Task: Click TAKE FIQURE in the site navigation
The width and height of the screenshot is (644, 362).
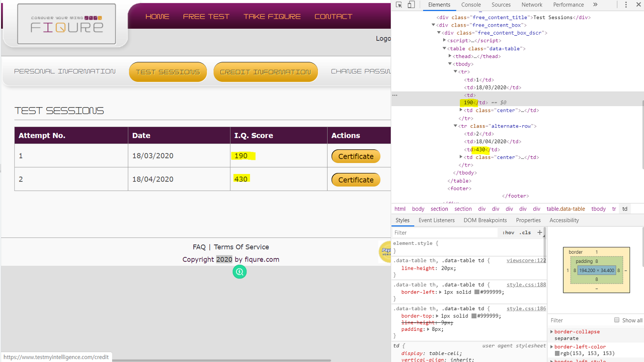Action: (x=272, y=17)
